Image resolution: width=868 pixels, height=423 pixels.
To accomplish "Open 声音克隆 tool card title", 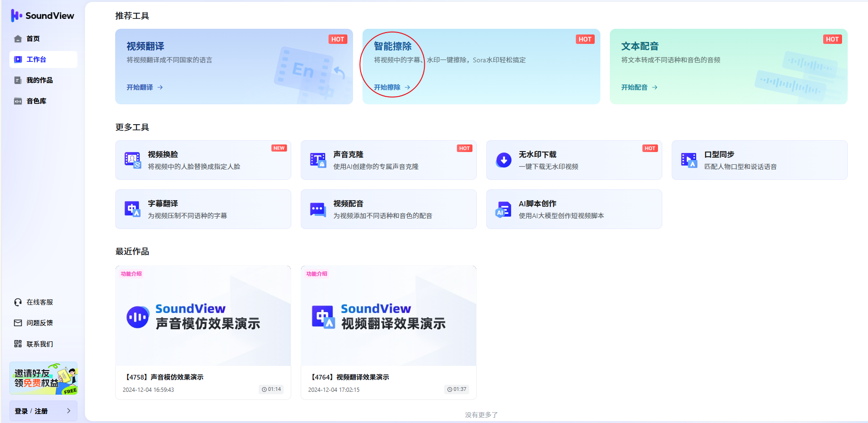I will click(x=348, y=154).
